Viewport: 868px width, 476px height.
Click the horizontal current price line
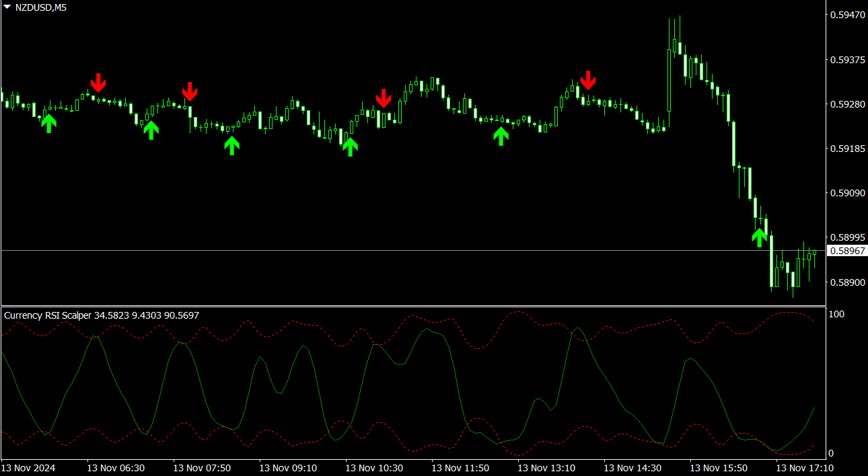pyautogui.click(x=404, y=250)
